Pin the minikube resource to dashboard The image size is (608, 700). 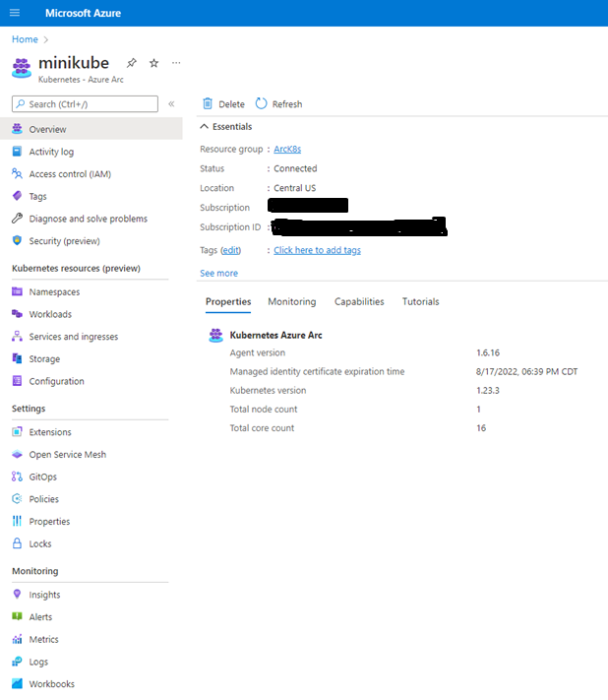tap(132, 63)
